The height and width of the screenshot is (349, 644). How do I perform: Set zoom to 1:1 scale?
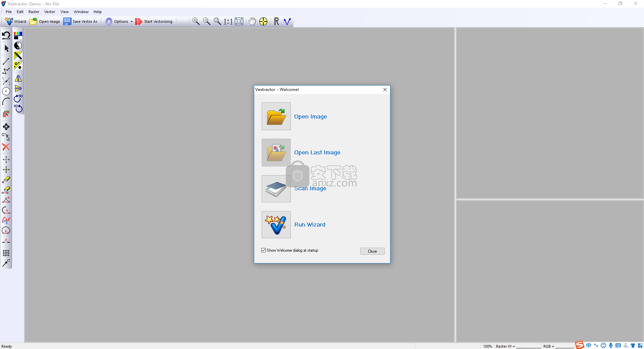(x=228, y=21)
